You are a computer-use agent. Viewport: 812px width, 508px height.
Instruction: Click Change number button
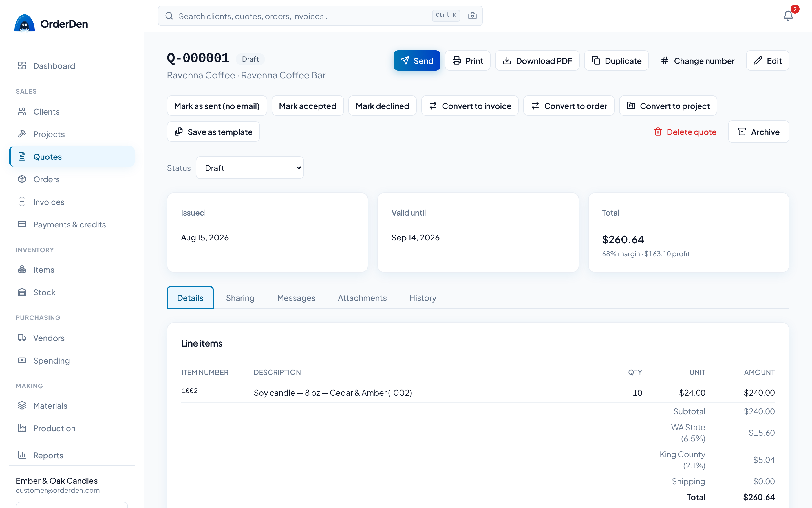[697, 60]
